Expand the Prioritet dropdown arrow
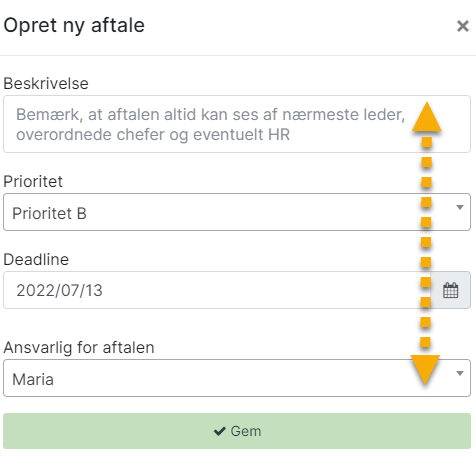Image resolution: width=476 pixels, height=473 pixels. coord(460,207)
